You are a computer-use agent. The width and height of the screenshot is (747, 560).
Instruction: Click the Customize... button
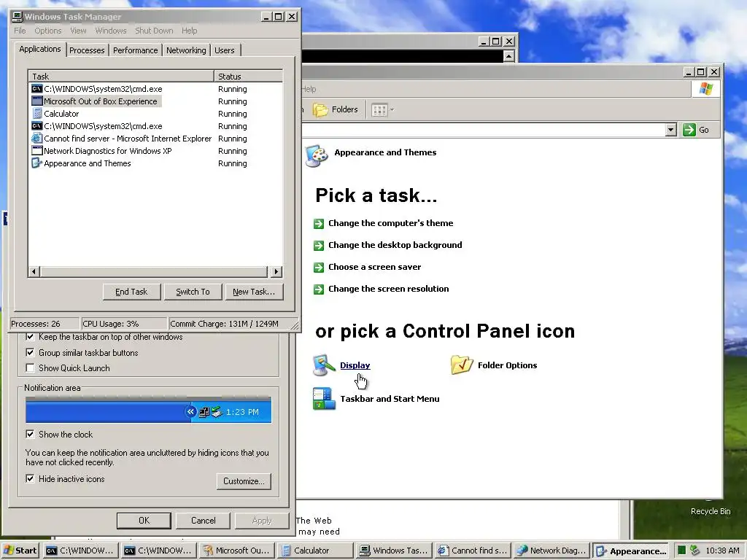tap(244, 481)
